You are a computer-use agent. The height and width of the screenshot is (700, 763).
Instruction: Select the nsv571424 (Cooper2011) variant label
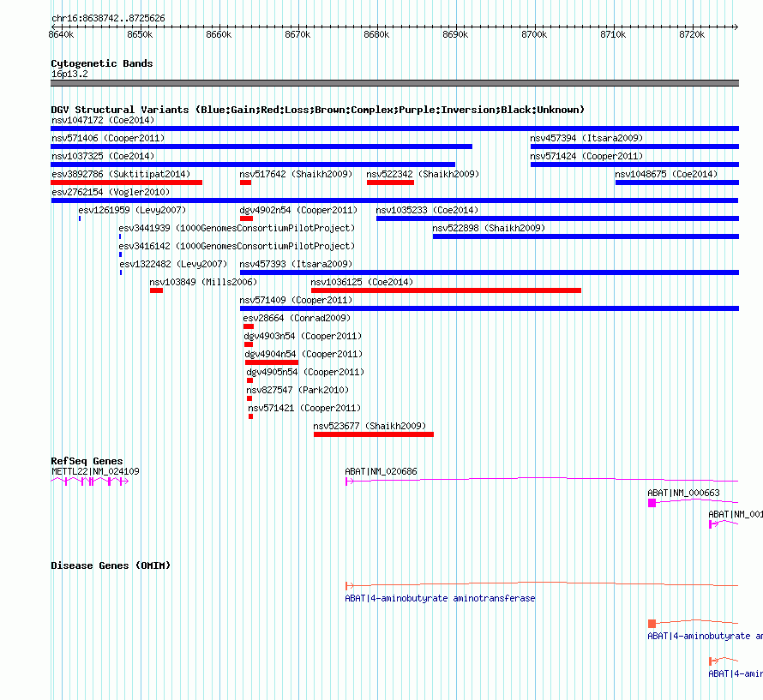coord(586,156)
